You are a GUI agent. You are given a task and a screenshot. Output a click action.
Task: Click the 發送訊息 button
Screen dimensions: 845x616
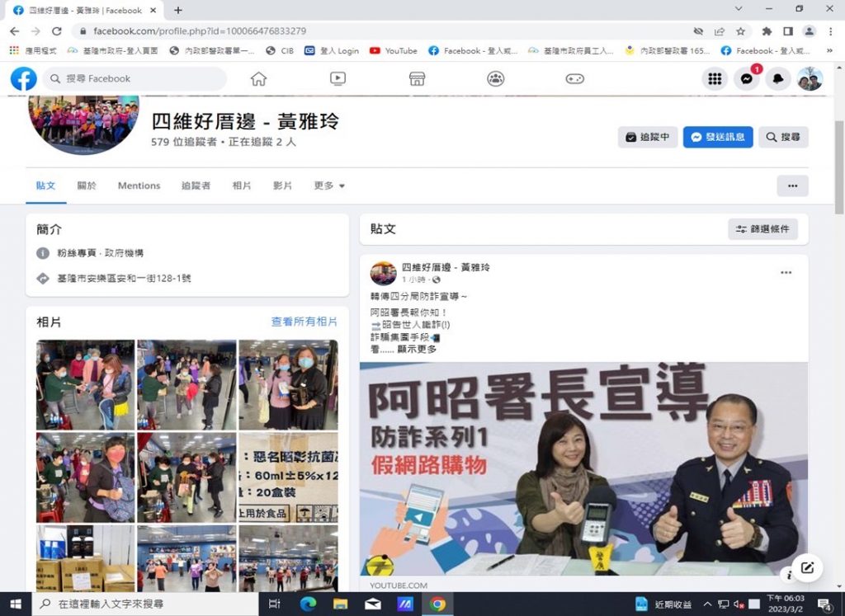718,137
